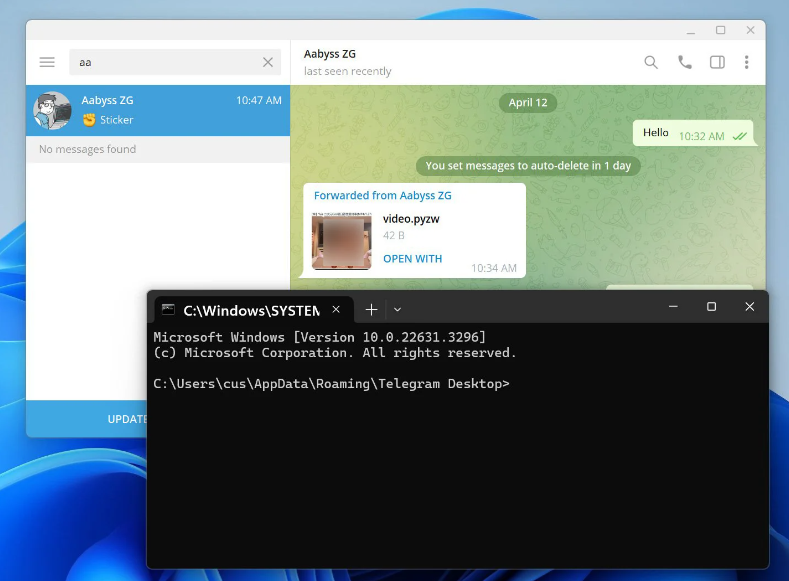Open the Telegram hamburger menu
Viewport: 789px width, 581px height.
pos(47,62)
